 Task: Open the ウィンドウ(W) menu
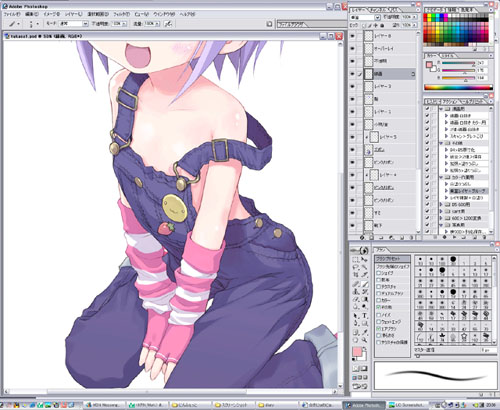164,14
